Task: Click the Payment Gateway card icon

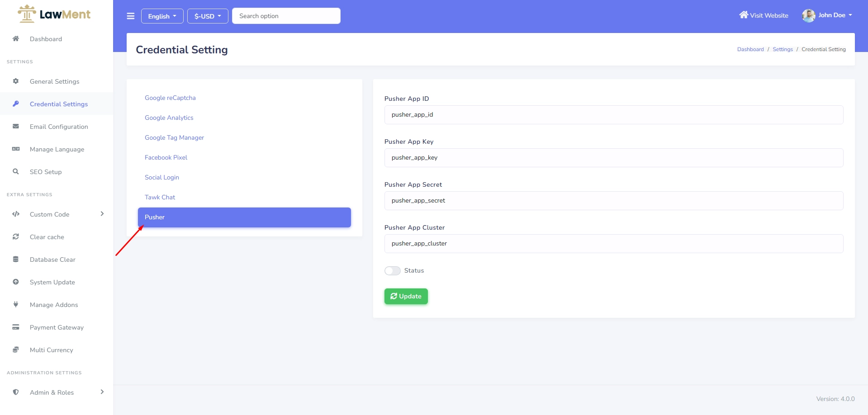Action: [16, 327]
